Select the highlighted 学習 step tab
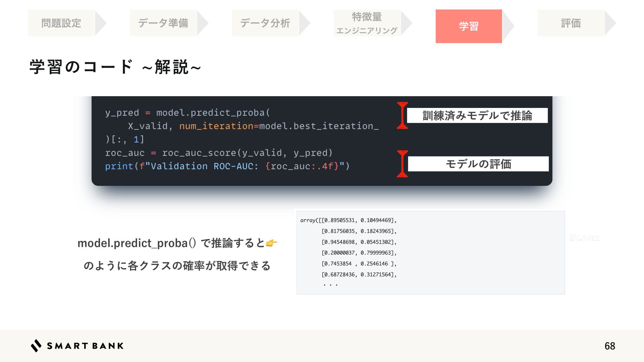The image size is (644, 362). pos(469,26)
